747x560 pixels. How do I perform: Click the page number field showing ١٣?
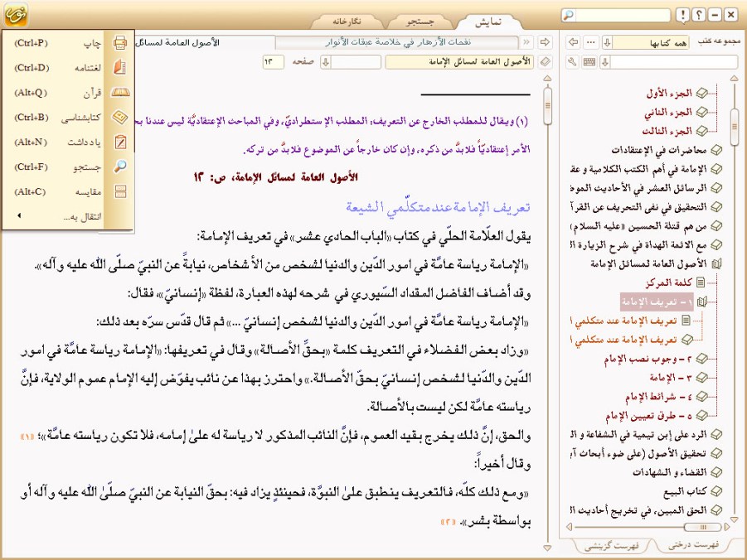tap(273, 62)
